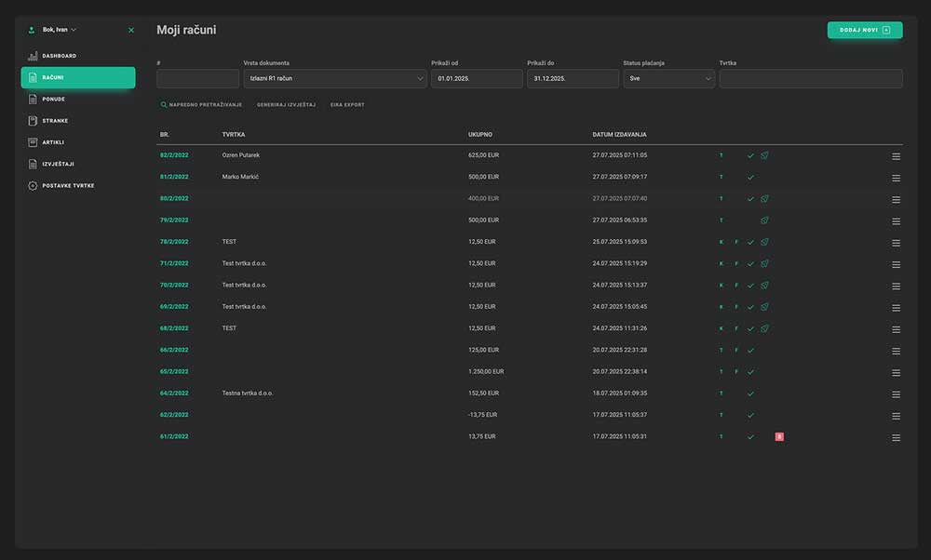
Task: Open Postavke tvrtke settings gear
Action: pyautogui.click(x=34, y=186)
